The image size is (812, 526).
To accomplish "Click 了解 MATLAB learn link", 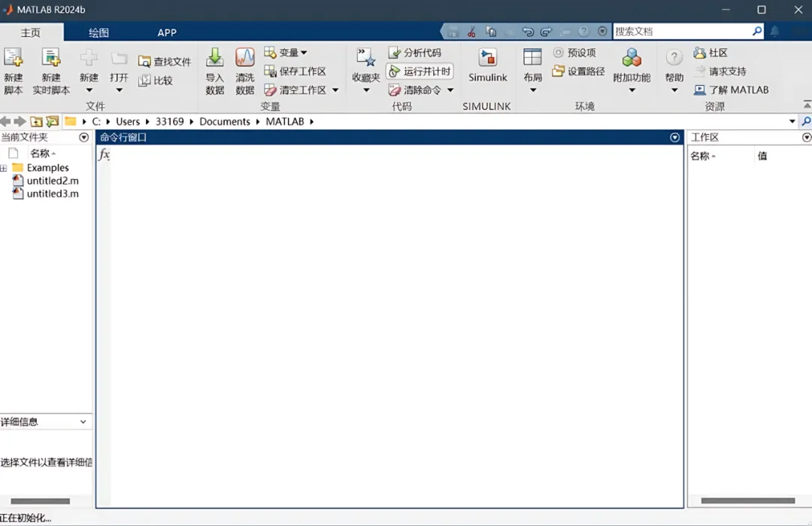I will pos(732,90).
